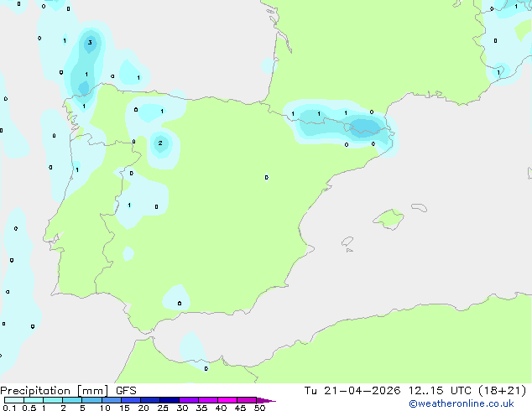This screenshot has width=532, height=411.
Task: Select the purple 30–35 legend swatch
Action: [x=189, y=400]
